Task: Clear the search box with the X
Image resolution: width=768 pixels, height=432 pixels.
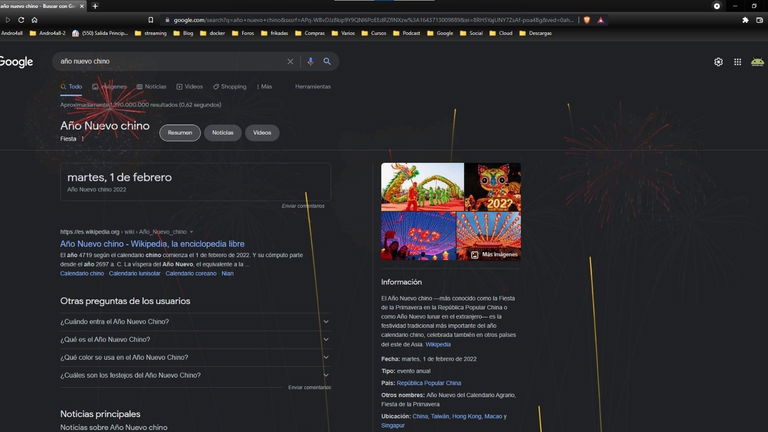Action: point(290,61)
